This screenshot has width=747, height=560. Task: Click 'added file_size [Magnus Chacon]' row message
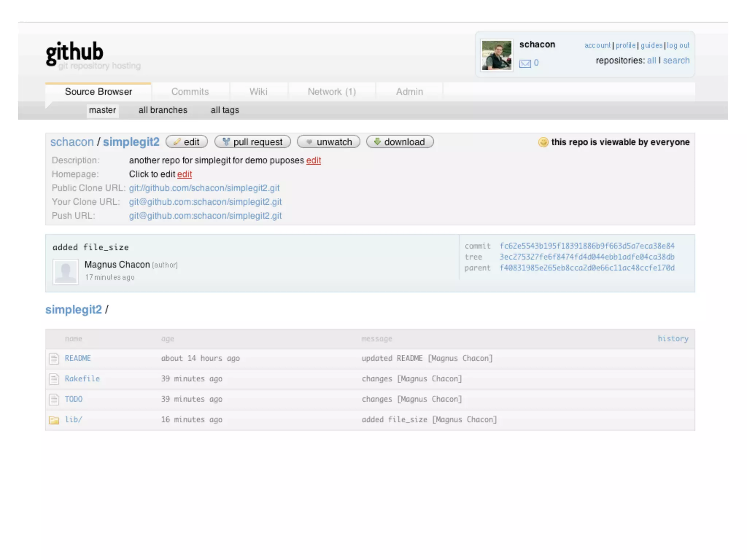pyautogui.click(x=429, y=420)
